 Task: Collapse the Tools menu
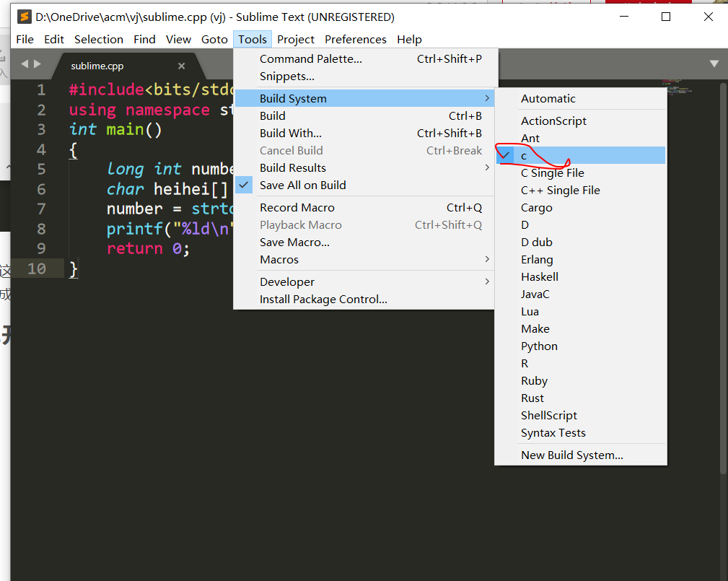pyautogui.click(x=253, y=40)
